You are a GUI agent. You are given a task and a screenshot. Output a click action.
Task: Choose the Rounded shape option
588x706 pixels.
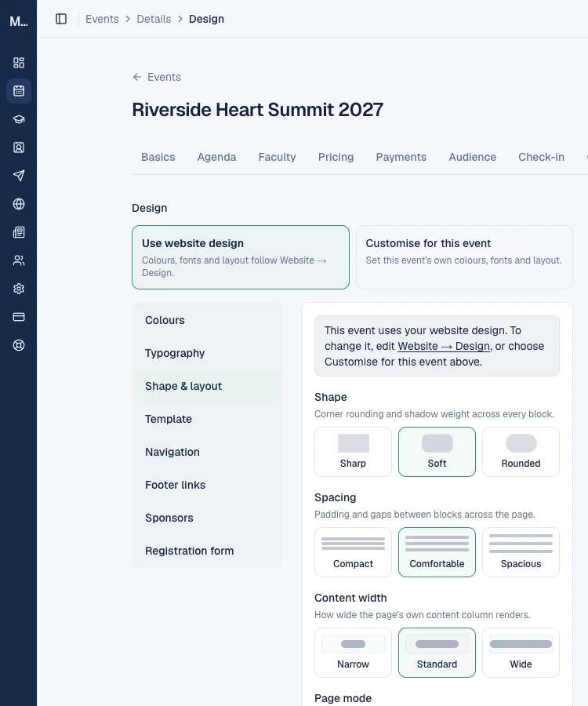(521, 452)
